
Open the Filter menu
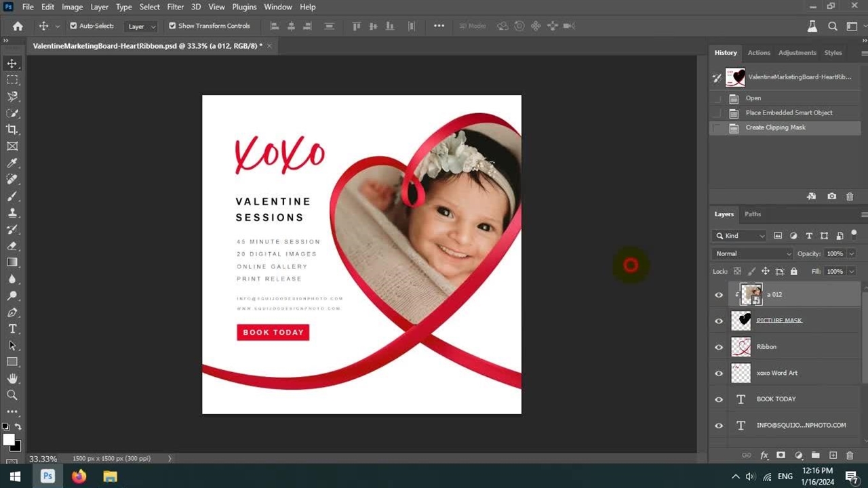175,7
